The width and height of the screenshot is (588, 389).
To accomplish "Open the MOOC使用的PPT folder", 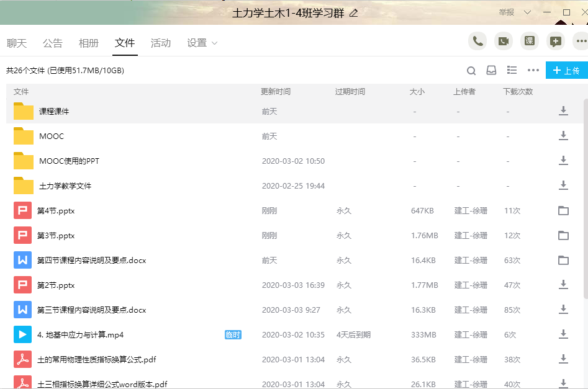I will pos(69,161).
